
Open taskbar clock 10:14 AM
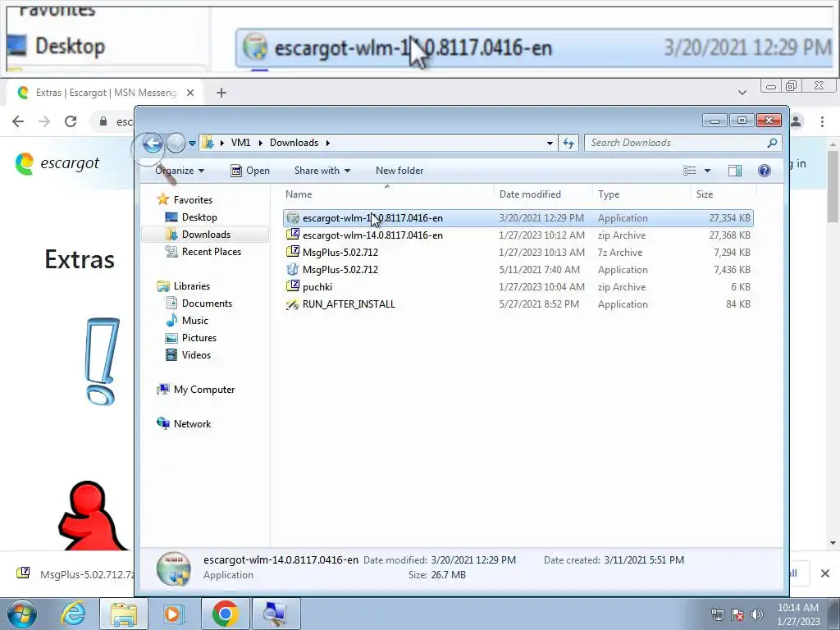coord(798,614)
